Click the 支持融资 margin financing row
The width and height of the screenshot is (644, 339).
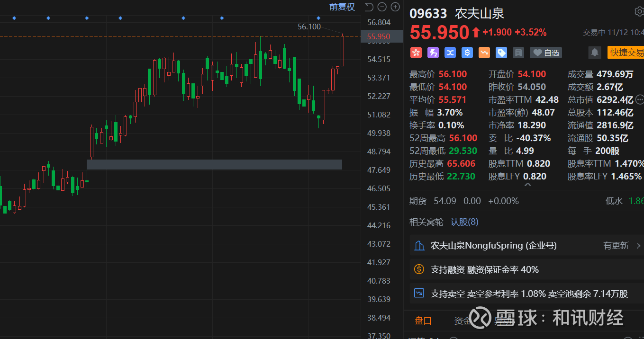(x=526, y=269)
